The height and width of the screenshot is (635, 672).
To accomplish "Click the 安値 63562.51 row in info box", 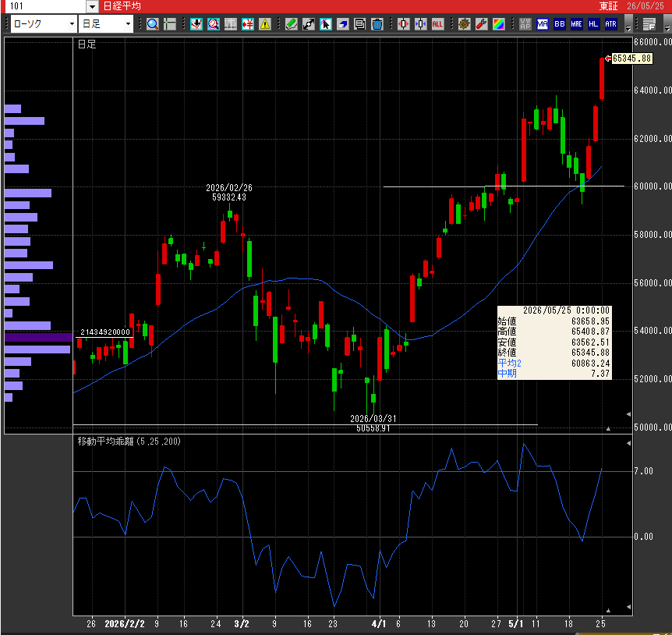I will click(x=554, y=342).
